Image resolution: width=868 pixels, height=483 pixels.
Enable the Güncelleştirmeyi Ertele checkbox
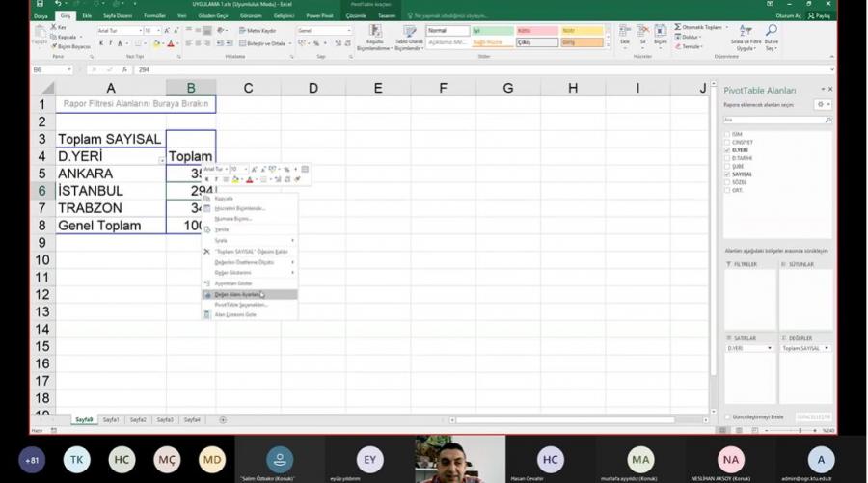point(727,416)
